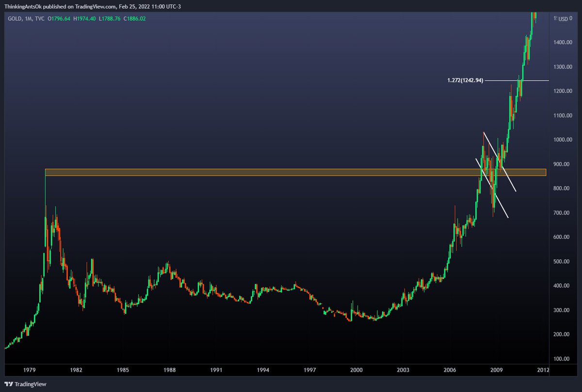The width and height of the screenshot is (582, 392).
Task: Click the 2000 year on time axis
Action: click(356, 370)
